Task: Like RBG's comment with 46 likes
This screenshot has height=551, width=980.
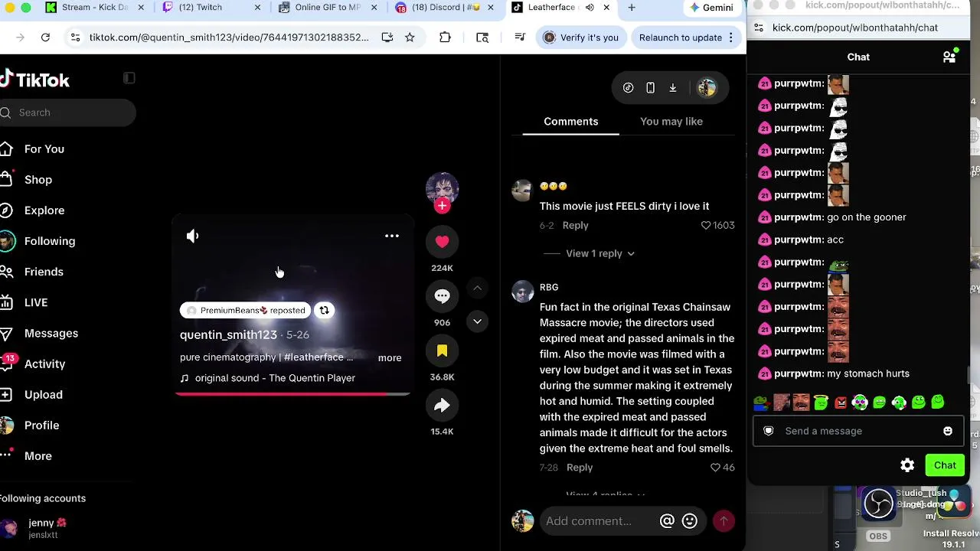Action: [715, 467]
